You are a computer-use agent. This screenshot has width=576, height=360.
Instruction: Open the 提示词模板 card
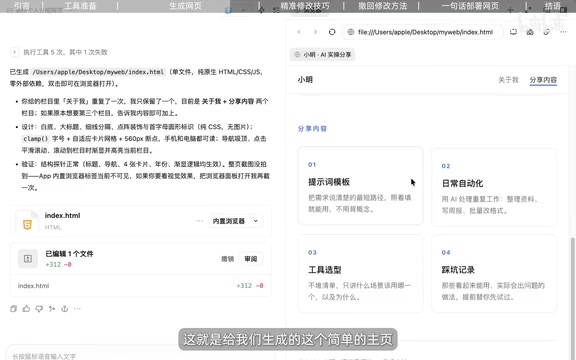[x=360, y=186]
